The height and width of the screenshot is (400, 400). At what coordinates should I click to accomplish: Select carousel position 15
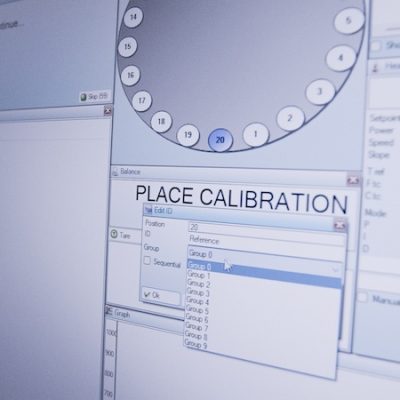(x=127, y=47)
